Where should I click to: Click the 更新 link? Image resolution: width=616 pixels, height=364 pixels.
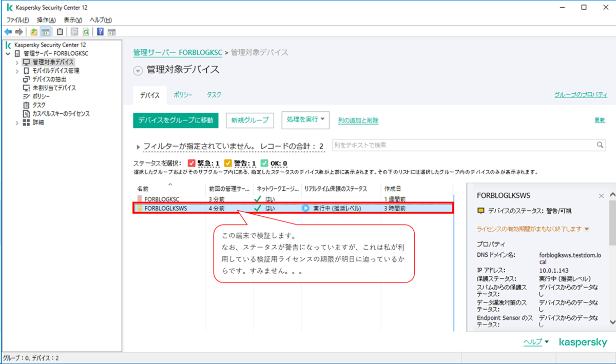(x=600, y=120)
